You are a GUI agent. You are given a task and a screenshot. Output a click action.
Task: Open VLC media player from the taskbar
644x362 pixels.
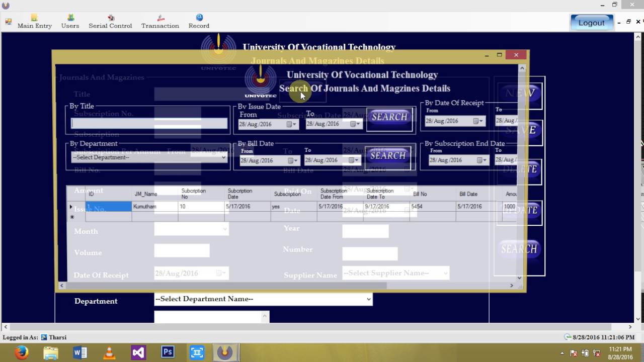[x=109, y=353]
